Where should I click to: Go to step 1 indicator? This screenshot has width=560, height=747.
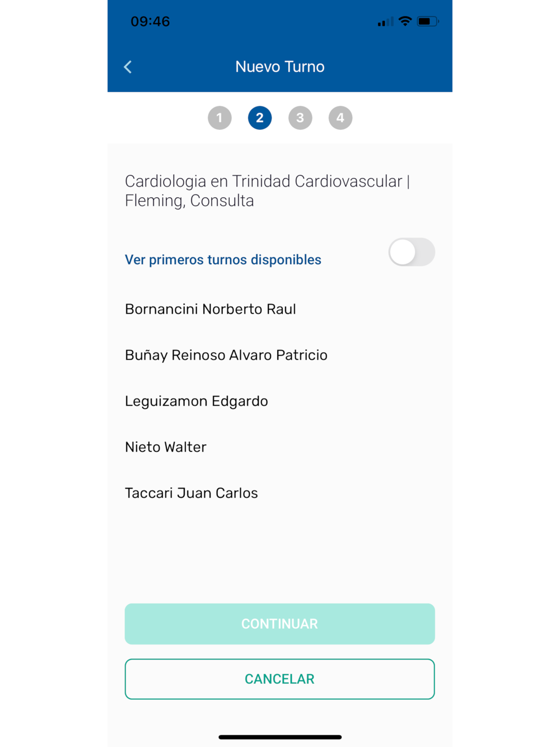pos(220,118)
